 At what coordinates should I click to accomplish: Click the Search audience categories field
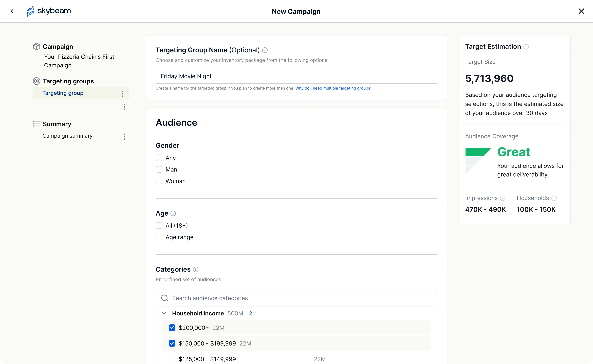pyautogui.click(x=296, y=298)
